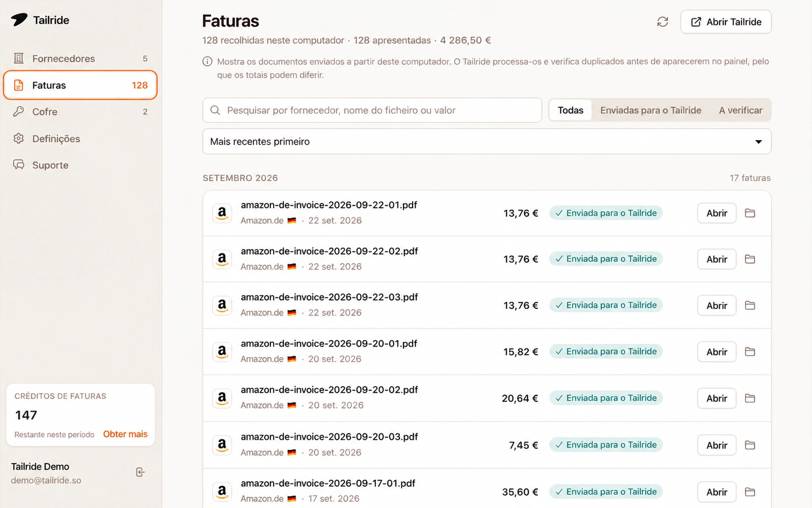
Task: Open folder for amazon-de-invoice-2026-09-20-02.pdf
Action: (750, 398)
